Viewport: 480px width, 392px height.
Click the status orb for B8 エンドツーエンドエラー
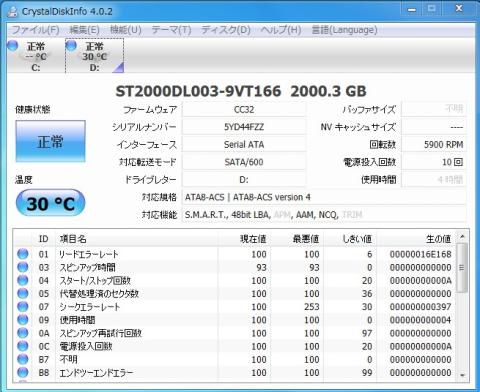click(23, 372)
